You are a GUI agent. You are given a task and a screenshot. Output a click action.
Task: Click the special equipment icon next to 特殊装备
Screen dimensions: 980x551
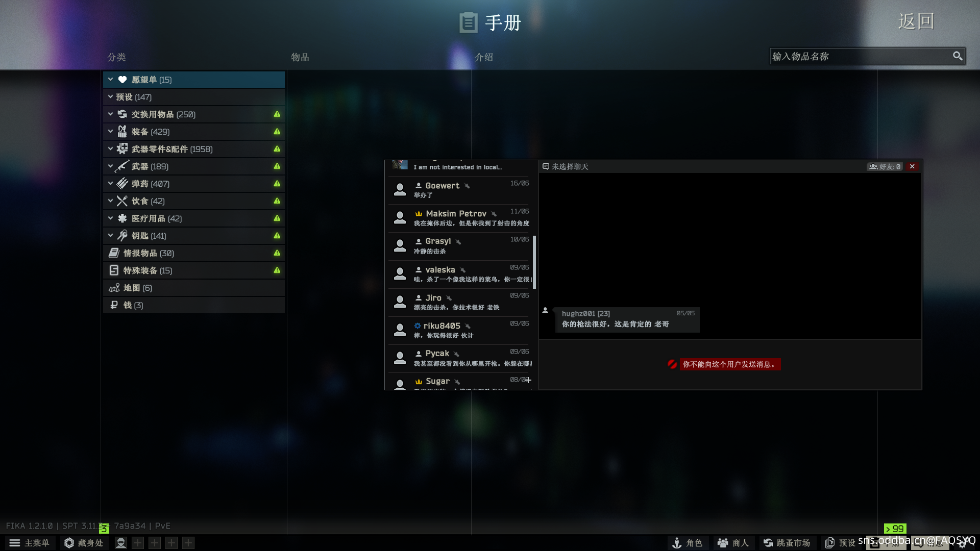pyautogui.click(x=114, y=270)
